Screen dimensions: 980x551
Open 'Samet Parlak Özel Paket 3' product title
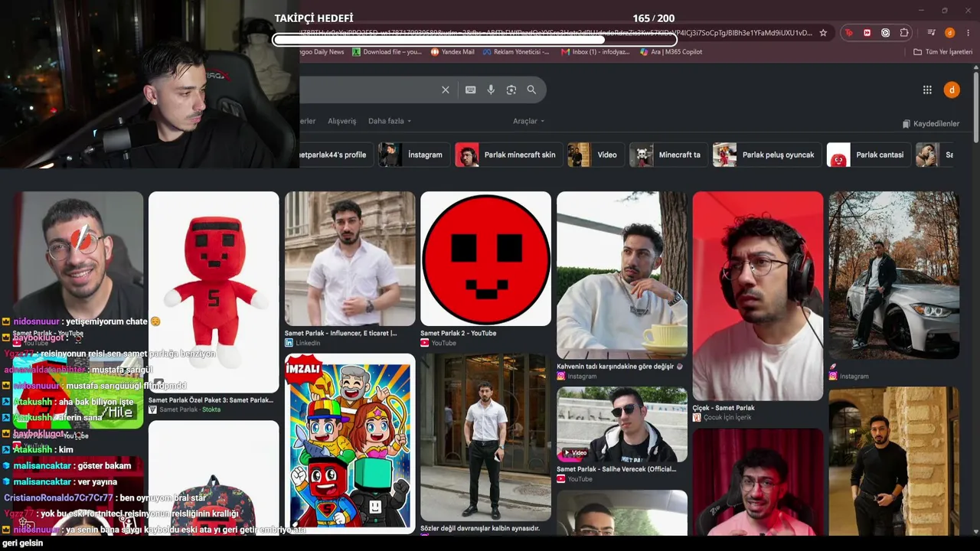211,399
